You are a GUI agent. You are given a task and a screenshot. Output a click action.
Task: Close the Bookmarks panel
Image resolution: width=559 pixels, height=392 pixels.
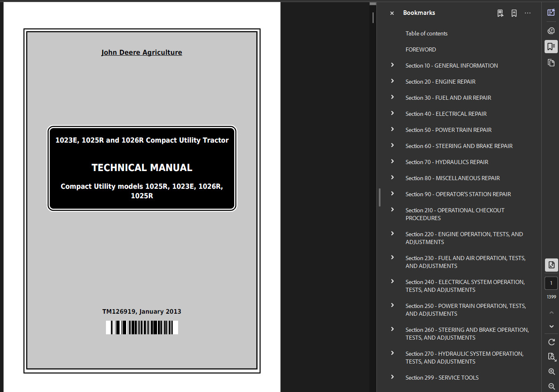pos(392,13)
